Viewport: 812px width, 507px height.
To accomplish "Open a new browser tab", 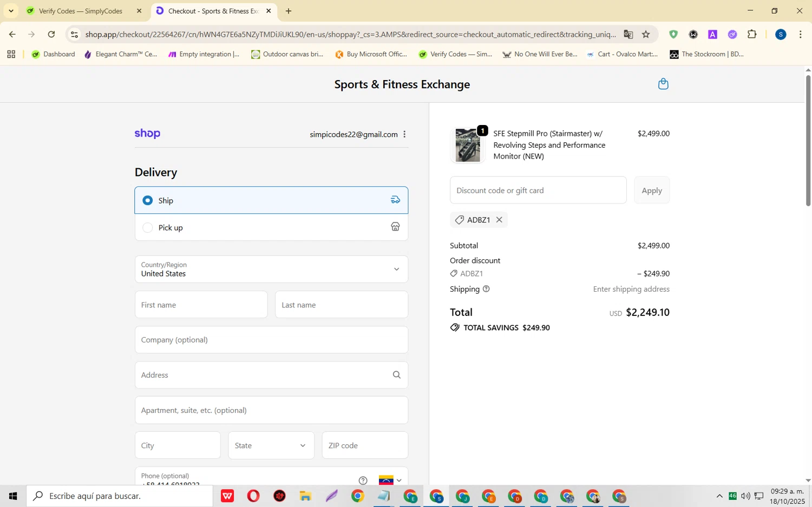I will [x=289, y=11].
